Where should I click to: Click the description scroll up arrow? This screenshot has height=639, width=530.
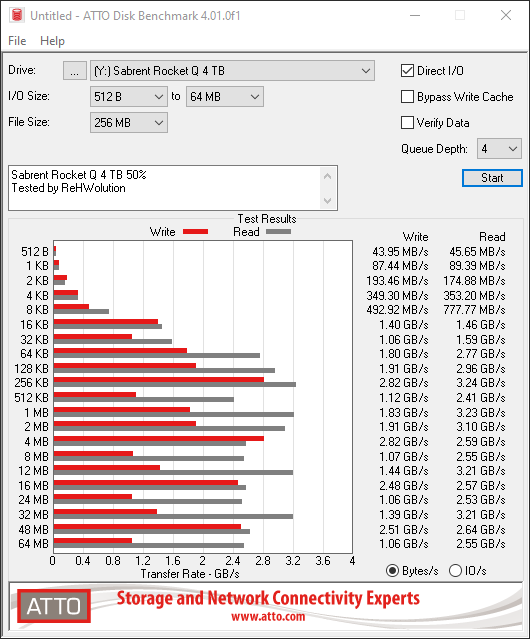(x=328, y=176)
